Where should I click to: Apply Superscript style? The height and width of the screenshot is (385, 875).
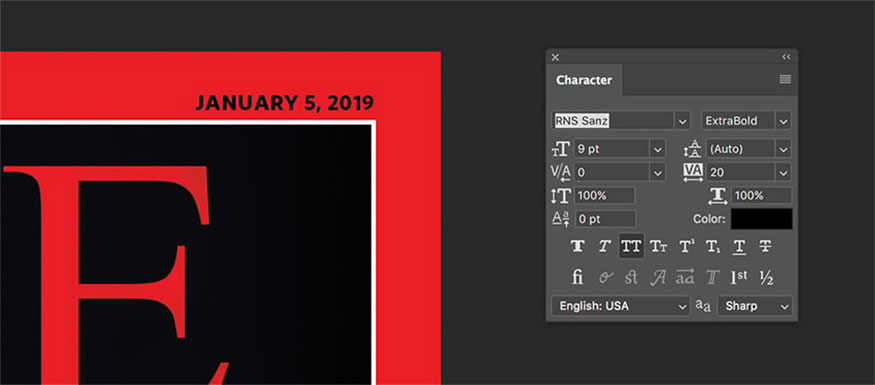coord(686,246)
